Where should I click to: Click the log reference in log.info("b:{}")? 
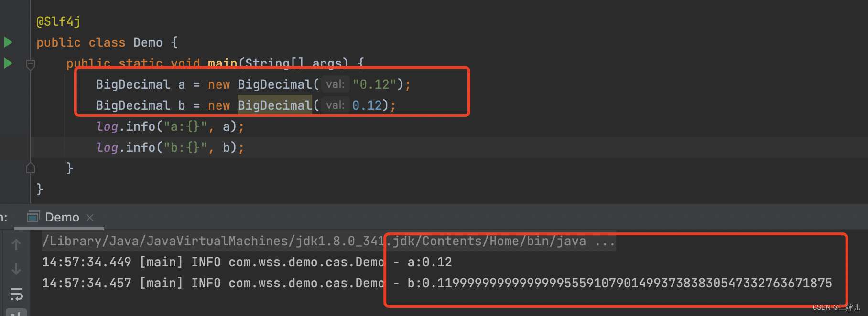[107, 147]
